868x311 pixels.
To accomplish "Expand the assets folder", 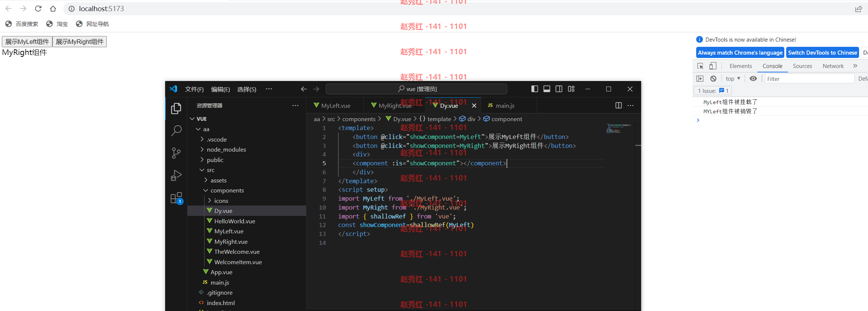I will 206,180.
